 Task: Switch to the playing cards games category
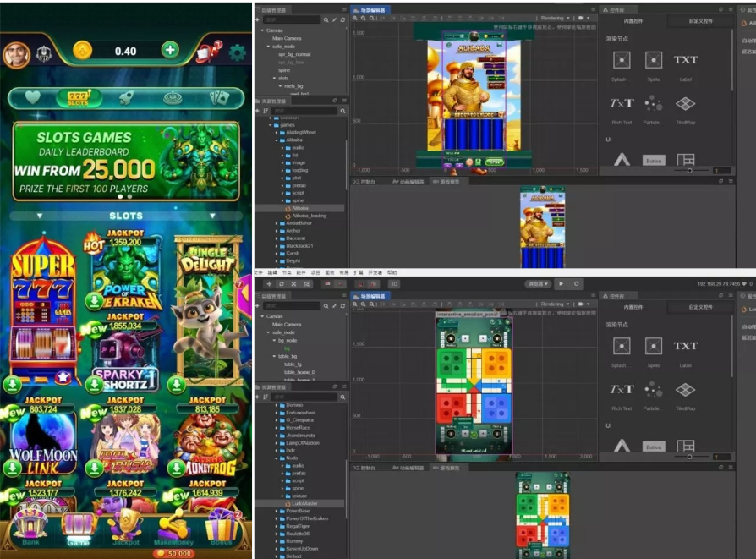pos(219,98)
